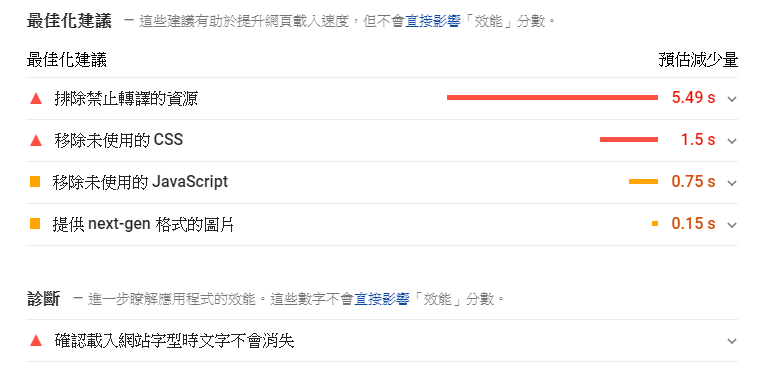
Task: Click the 5.49 s estimated savings value
Action: pos(693,98)
